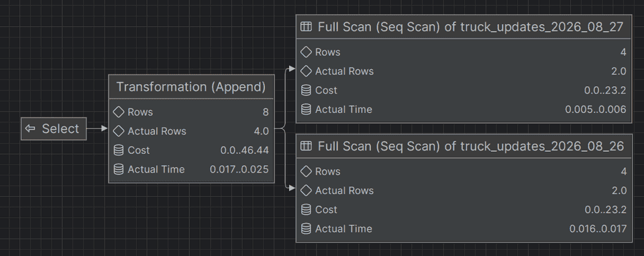Click the Rows value 8 in the Append node

click(x=266, y=112)
